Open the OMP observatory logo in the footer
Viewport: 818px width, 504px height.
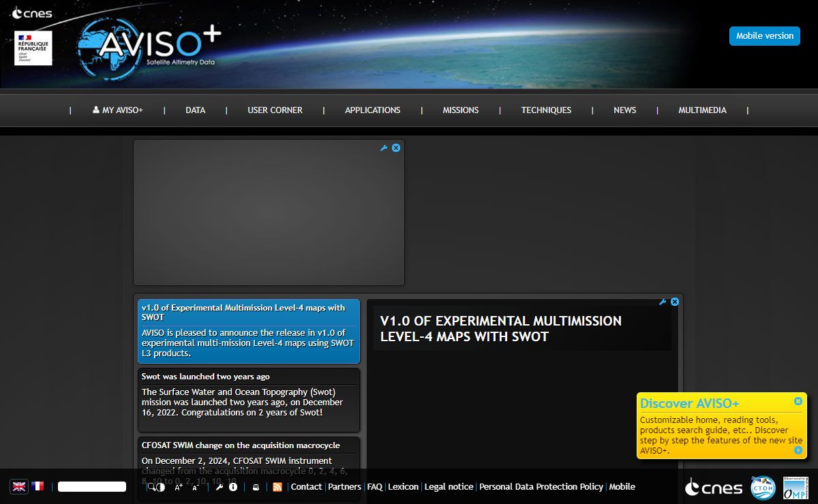pyautogui.click(x=795, y=488)
